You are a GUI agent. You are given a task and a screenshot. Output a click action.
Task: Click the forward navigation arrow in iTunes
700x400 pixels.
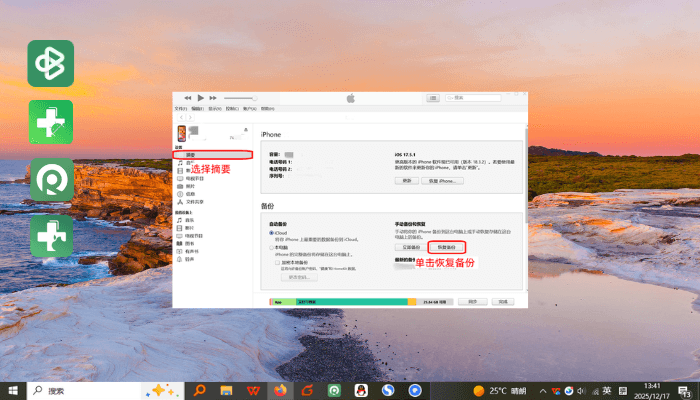[190, 117]
